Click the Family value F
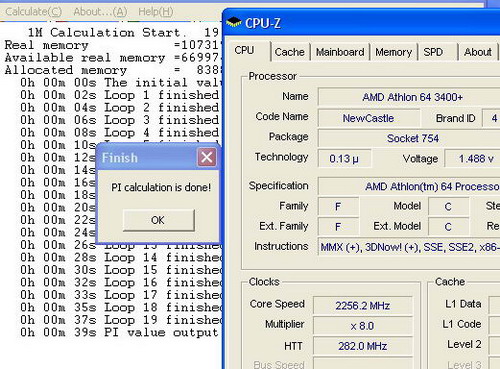The image size is (500, 369). coord(338,207)
